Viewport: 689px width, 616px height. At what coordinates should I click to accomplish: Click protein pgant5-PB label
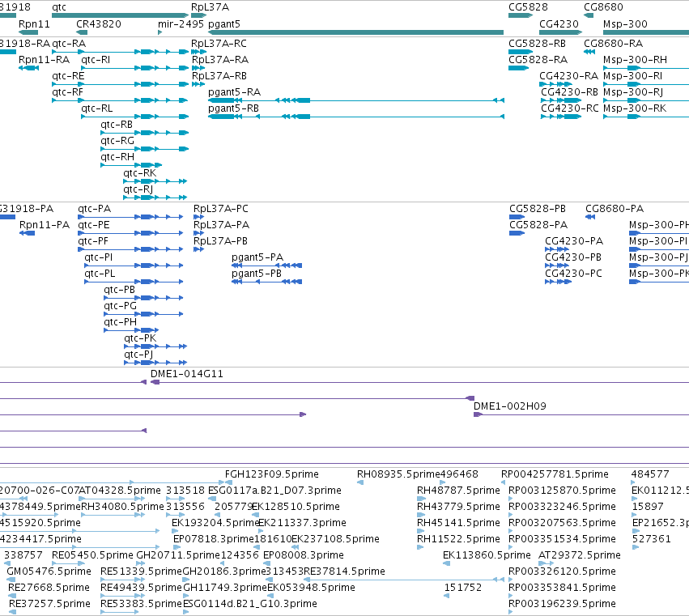(x=257, y=274)
